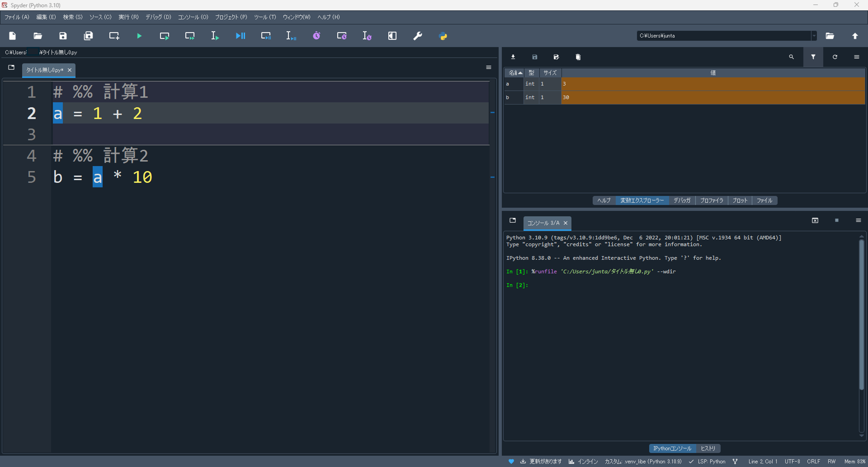The width and height of the screenshot is (868, 467).
Task: Expand the working directory dropdown
Action: pos(814,36)
